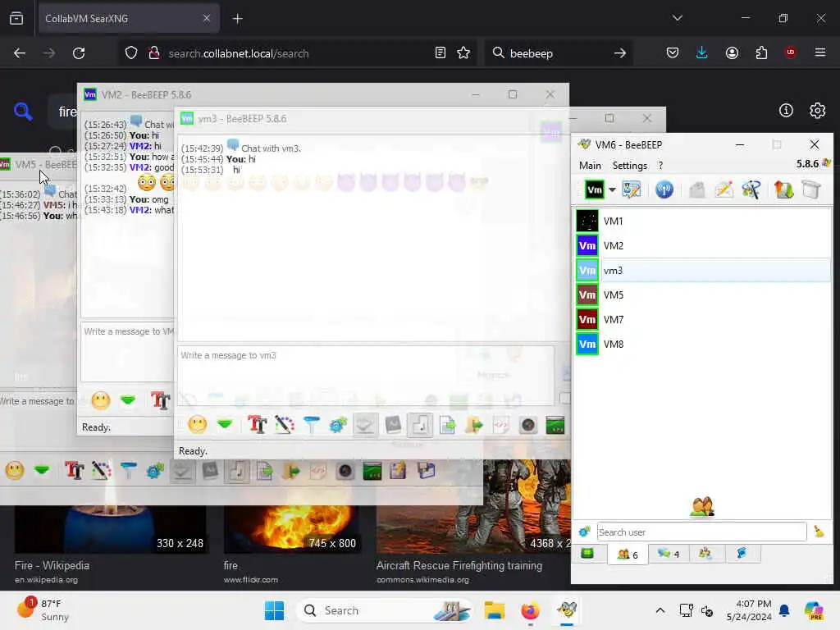Screen dimensions: 840x630
Task: Open the SearXNG preferences gear
Action: 817,111
